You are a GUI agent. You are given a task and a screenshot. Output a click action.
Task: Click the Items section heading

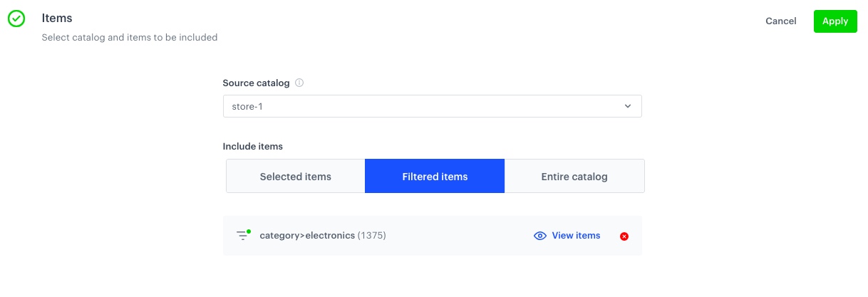tap(57, 18)
